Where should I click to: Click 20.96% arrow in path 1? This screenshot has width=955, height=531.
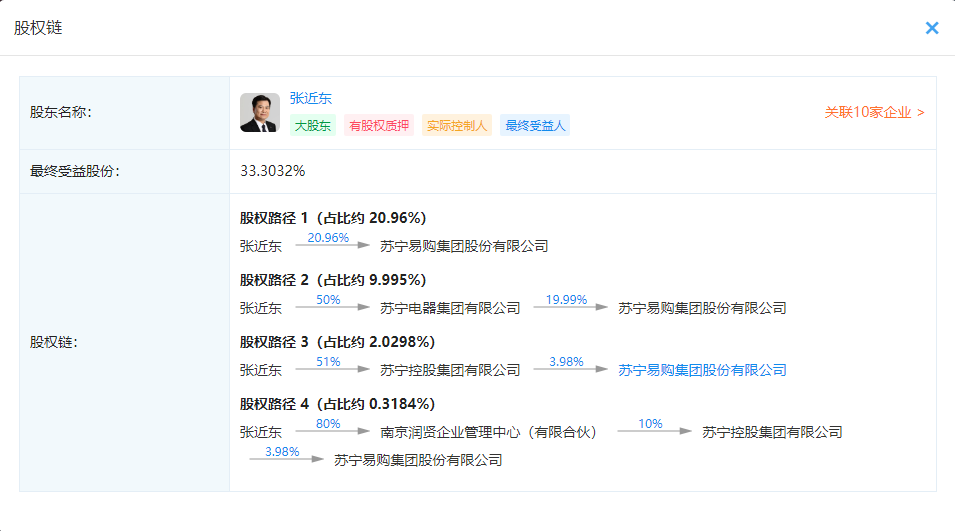[332, 241]
